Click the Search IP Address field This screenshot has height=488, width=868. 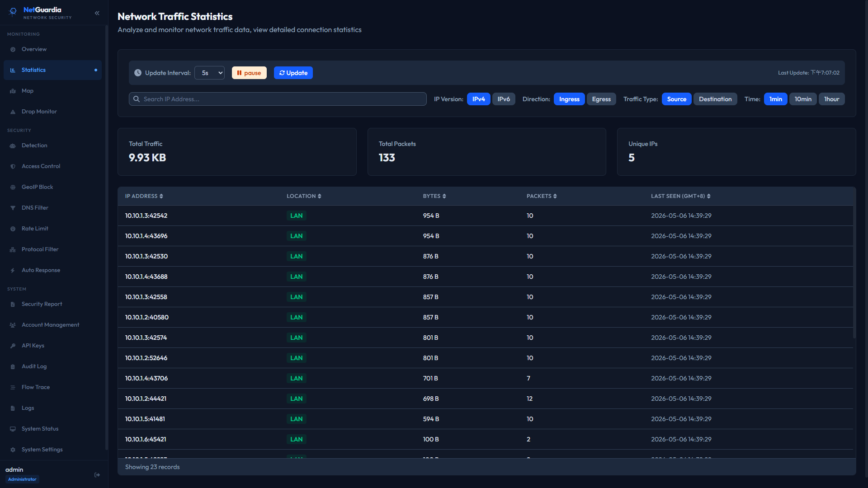pyautogui.click(x=278, y=99)
